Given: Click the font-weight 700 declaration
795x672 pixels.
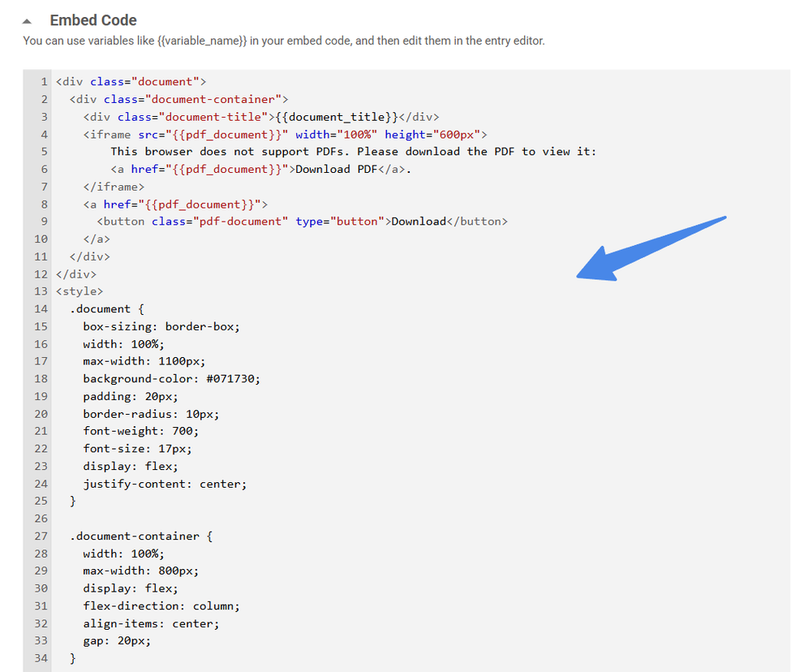Looking at the screenshot, I should coord(140,431).
